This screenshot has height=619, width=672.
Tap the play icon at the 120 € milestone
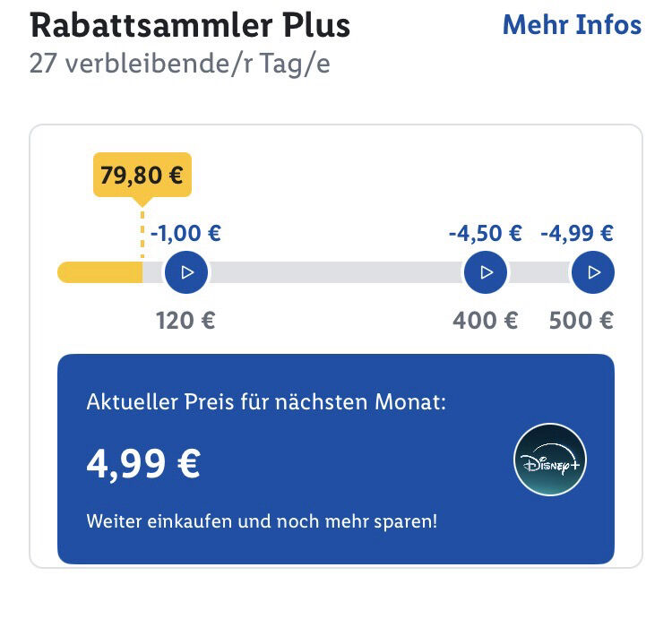coord(186,272)
